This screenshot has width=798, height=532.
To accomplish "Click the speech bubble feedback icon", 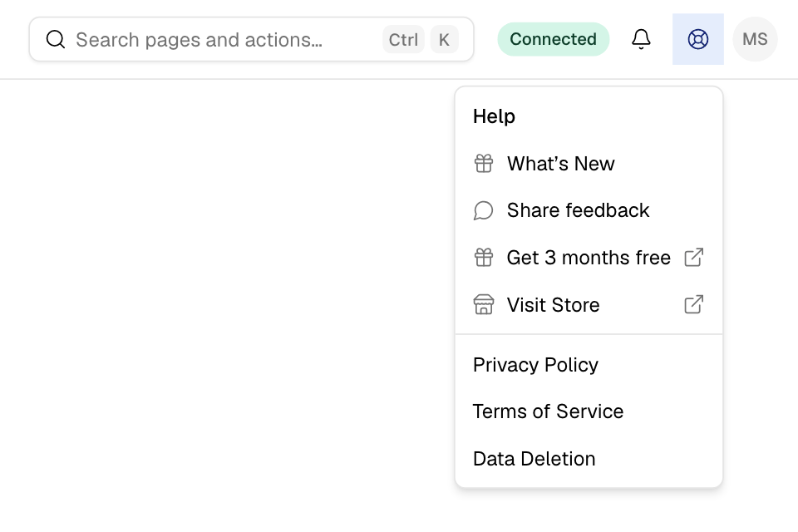I will point(484,210).
